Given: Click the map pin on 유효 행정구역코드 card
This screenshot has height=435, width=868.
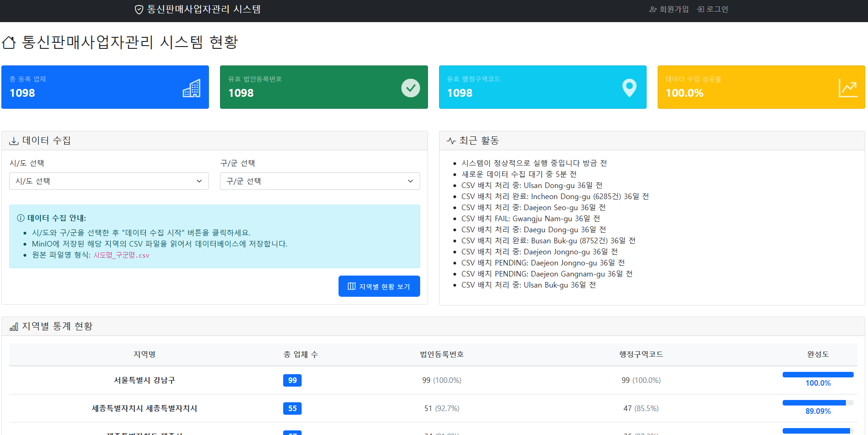Looking at the screenshot, I should click(629, 87).
